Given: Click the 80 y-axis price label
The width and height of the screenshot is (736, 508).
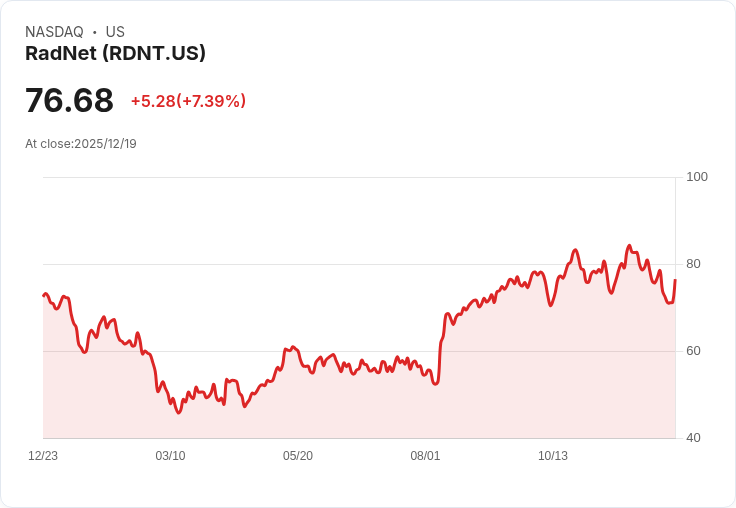Looking at the screenshot, I should tap(693, 264).
